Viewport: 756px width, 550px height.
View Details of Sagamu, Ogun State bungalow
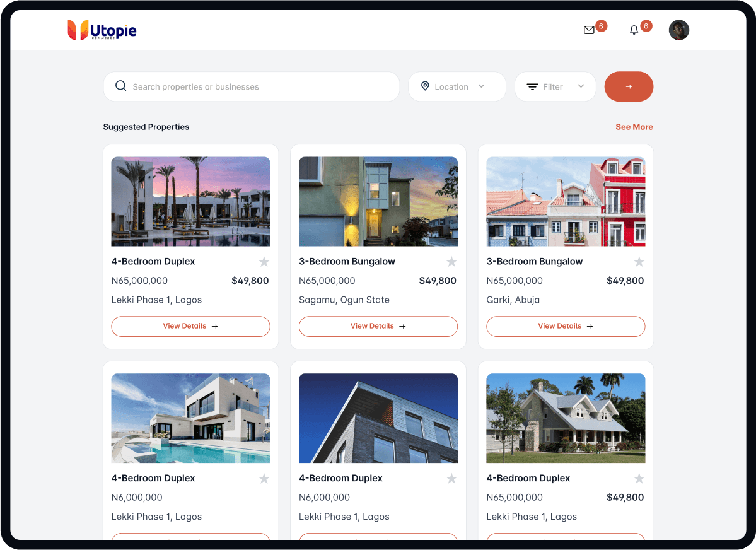[378, 326]
